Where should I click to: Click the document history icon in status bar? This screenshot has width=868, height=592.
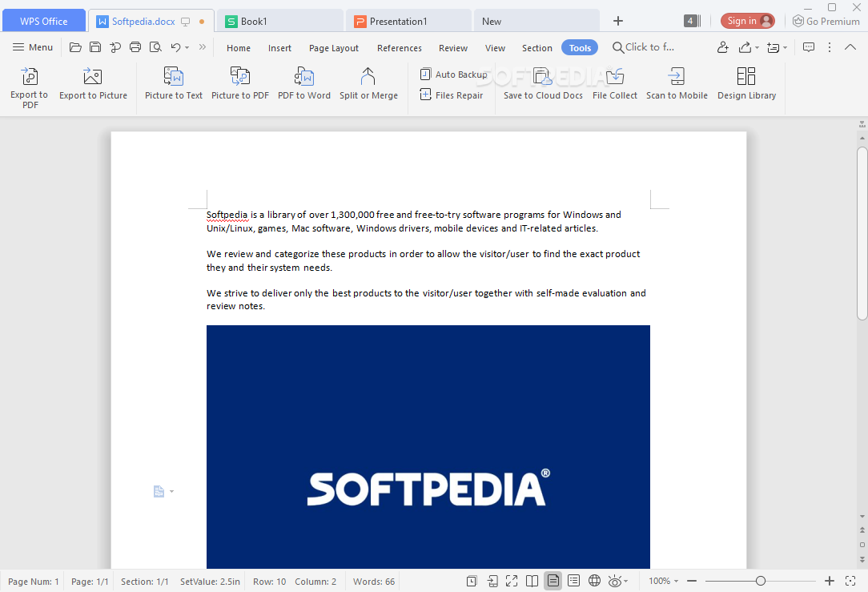click(472, 581)
